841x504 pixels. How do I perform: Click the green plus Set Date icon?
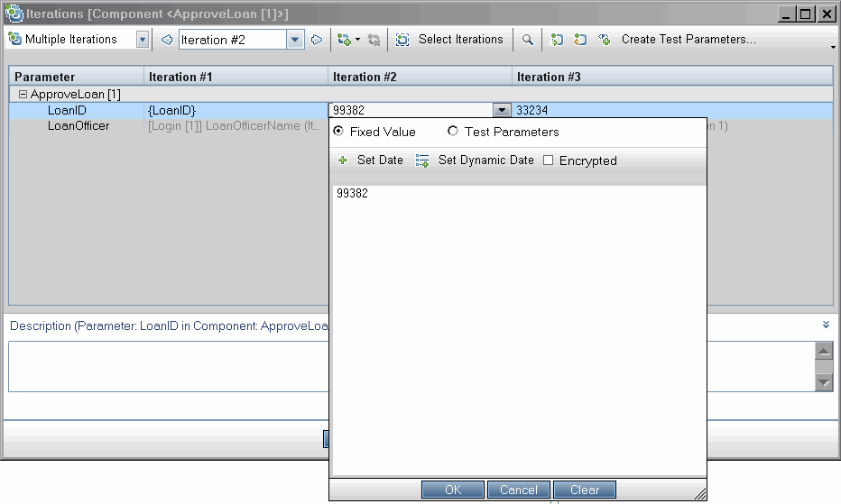(342, 160)
